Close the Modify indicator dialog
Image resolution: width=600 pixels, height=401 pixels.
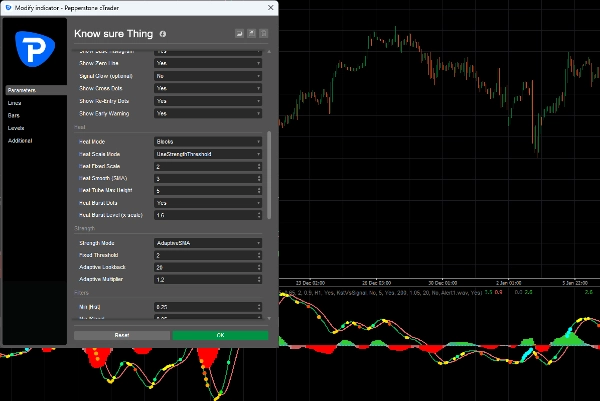[271, 8]
